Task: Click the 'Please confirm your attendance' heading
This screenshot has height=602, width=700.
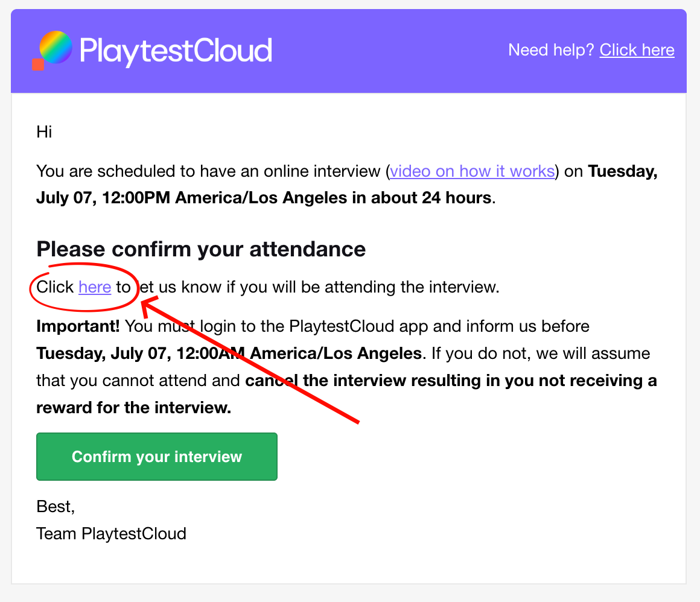Action: 201,249
